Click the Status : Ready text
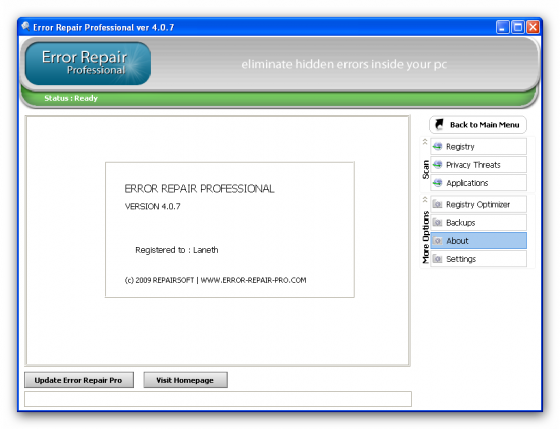The height and width of the screenshot is (429, 560). [71, 98]
